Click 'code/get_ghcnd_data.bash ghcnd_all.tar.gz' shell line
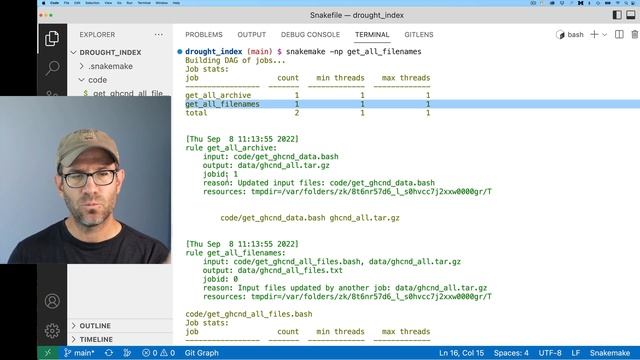 [310, 218]
